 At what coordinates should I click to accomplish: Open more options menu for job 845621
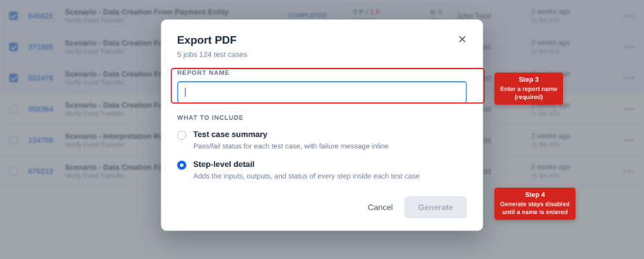click(628, 16)
